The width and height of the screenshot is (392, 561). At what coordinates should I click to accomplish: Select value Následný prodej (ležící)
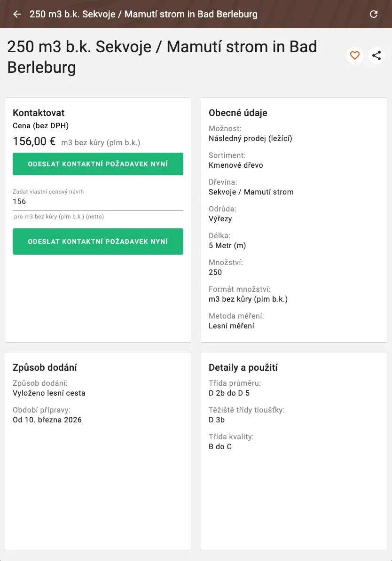click(250, 139)
